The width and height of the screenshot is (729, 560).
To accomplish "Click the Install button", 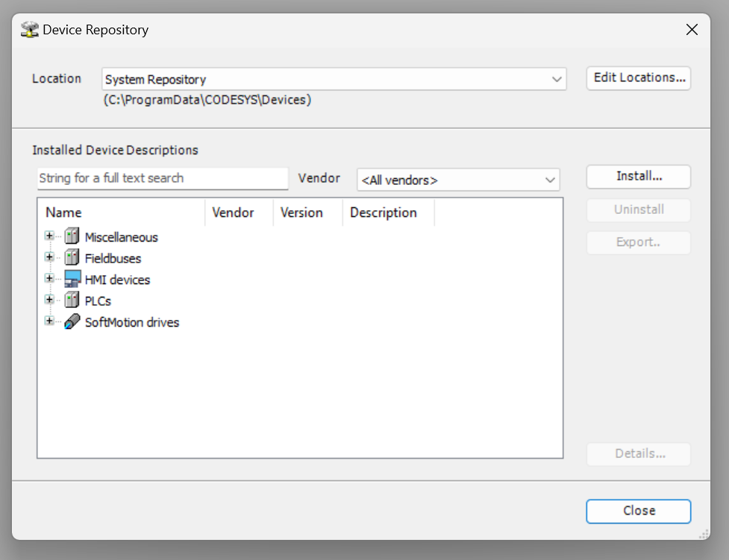I will coord(639,177).
